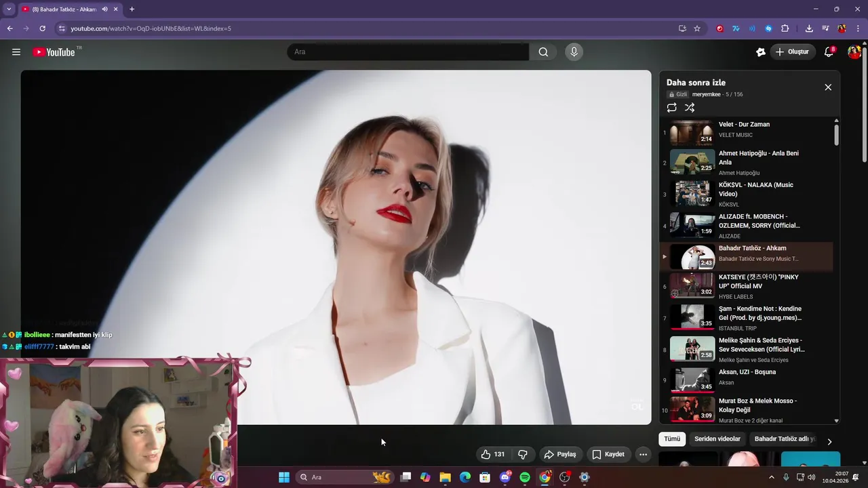Open Spotify from the taskbar

click(x=525, y=477)
